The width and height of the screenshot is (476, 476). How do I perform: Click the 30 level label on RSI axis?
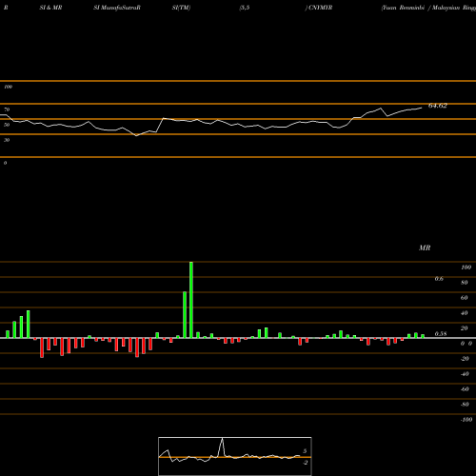[x=7, y=140]
